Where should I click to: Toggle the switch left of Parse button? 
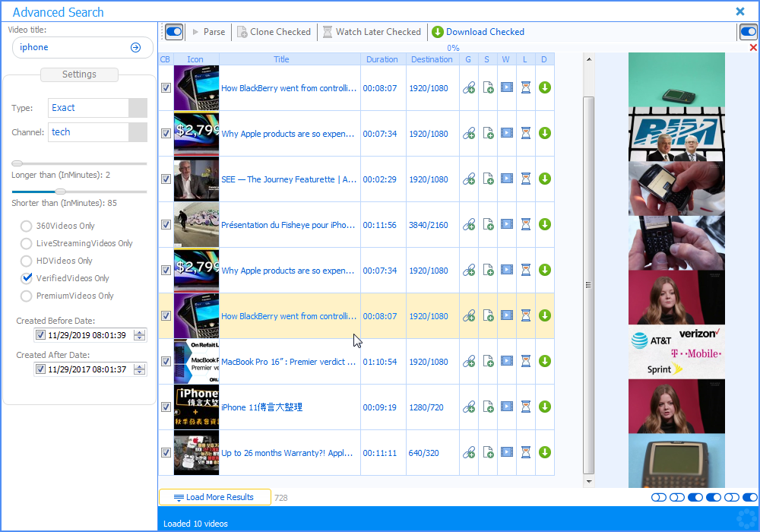click(x=174, y=32)
